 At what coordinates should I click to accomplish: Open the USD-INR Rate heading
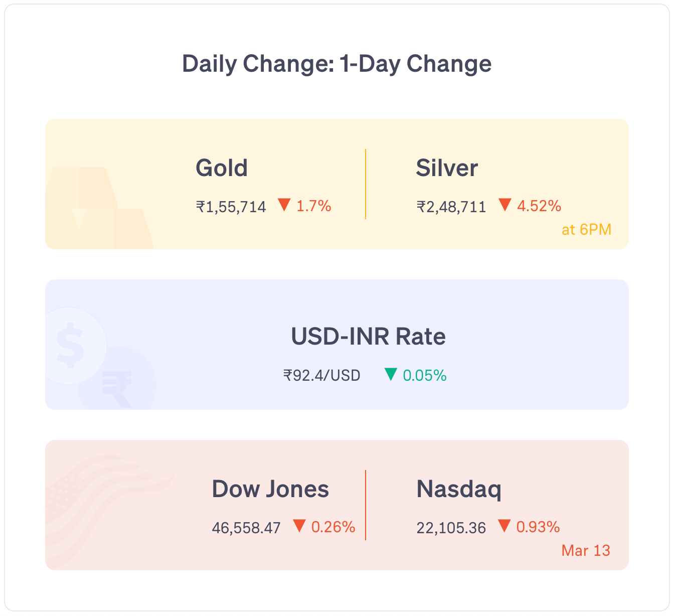[368, 337]
